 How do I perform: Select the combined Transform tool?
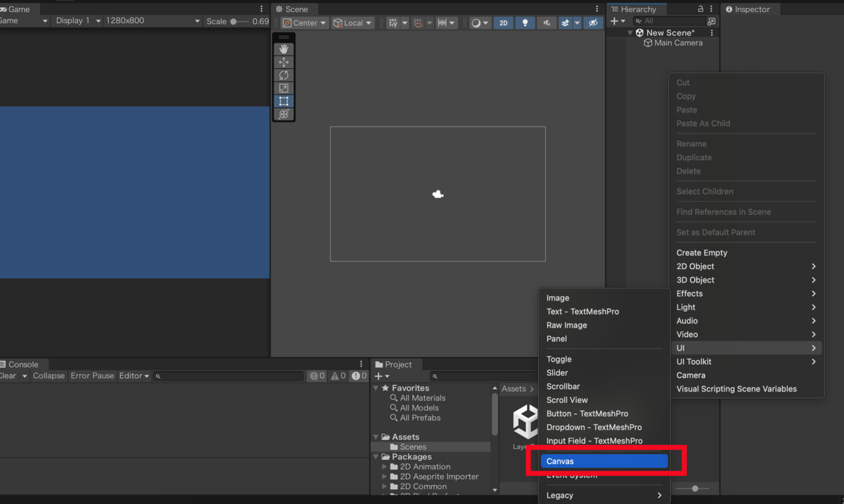[x=283, y=114]
